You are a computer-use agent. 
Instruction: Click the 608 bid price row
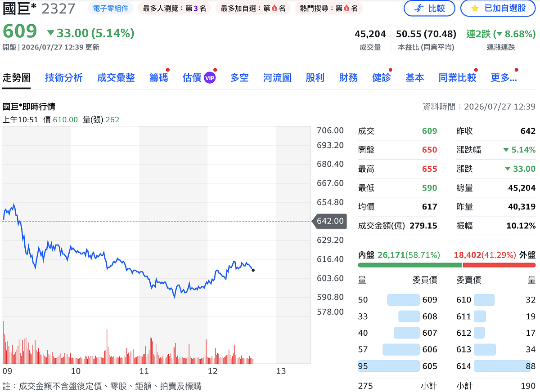[398, 316]
